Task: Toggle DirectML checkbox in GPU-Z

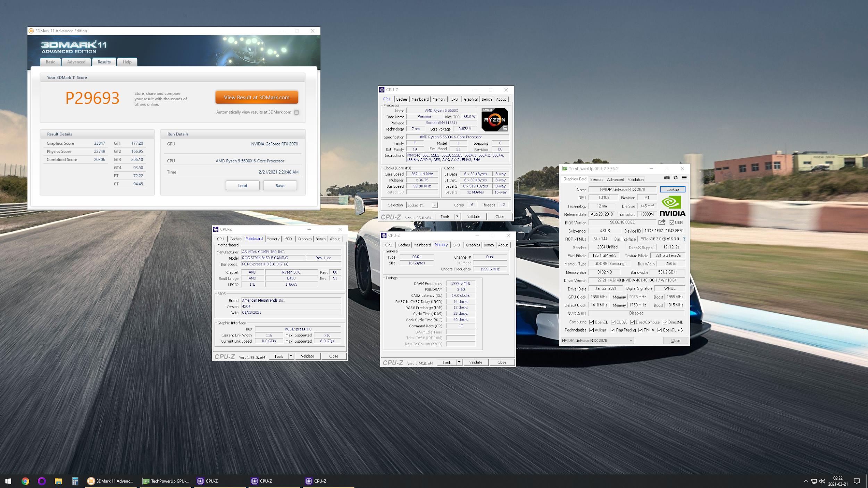Action: pyautogui.click(x=665, y=322)
